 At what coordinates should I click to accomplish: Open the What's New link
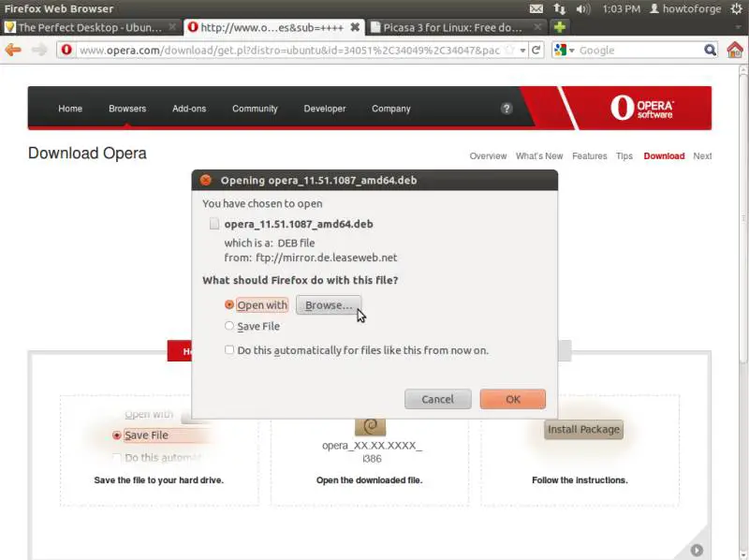click(539, 155)
